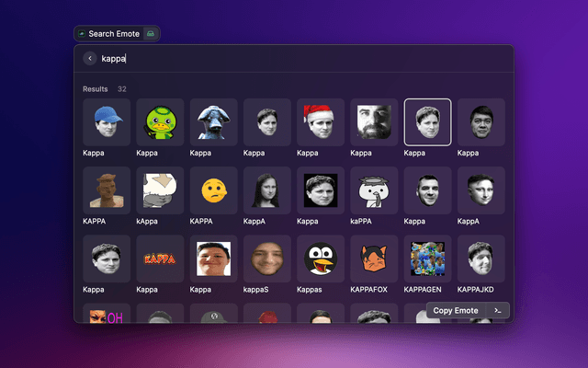
Task: Click the back arrow in search bar
Action: pos(90,59)
